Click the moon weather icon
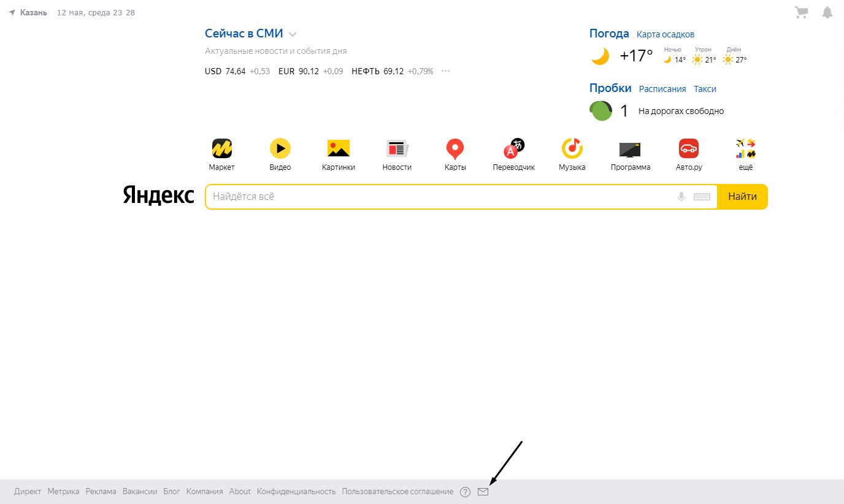 (x=600, y=56)
